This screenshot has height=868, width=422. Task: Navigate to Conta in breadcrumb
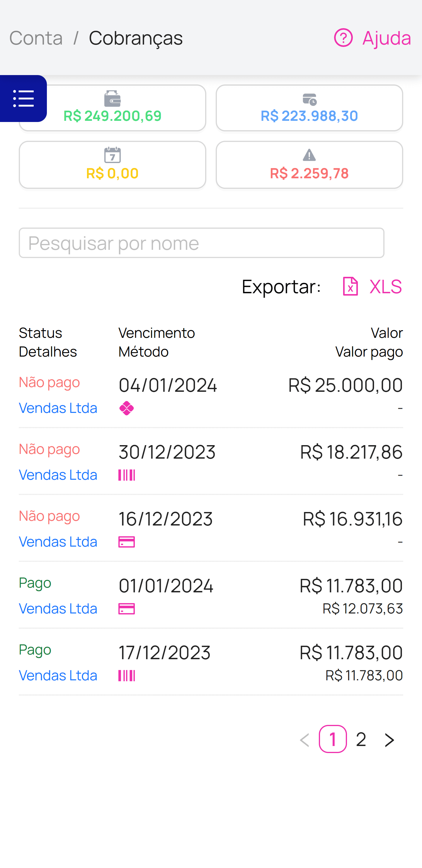click(x=36, y=38)
